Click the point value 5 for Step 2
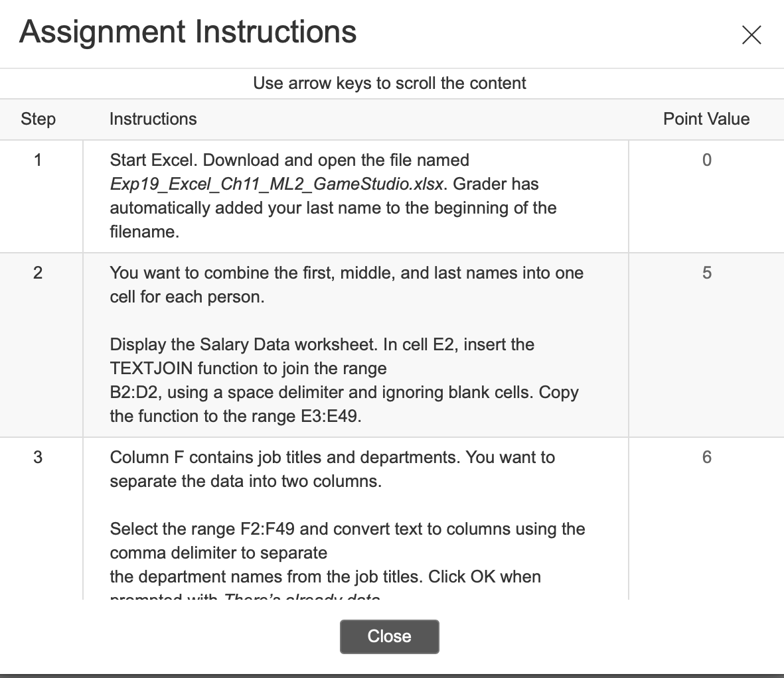784x678 pixels. (706, 273)
